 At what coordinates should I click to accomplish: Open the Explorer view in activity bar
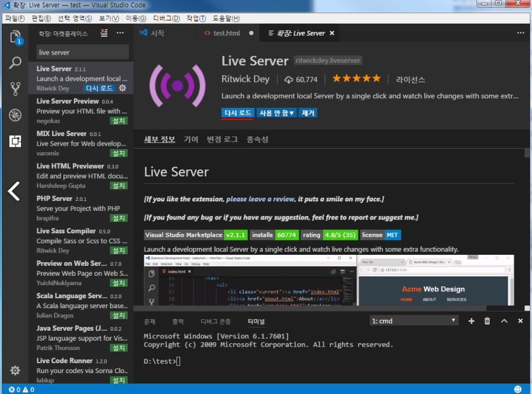pos(15,37)
